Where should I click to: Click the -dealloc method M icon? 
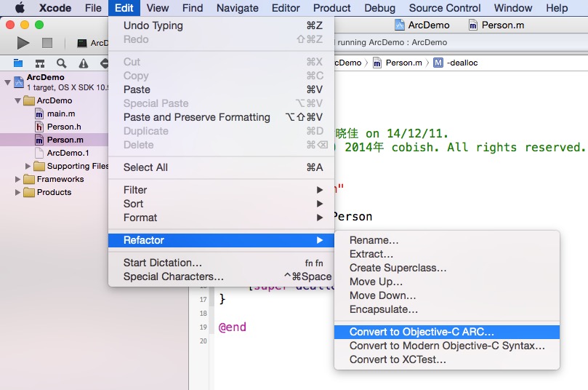(x=438, y=63)
